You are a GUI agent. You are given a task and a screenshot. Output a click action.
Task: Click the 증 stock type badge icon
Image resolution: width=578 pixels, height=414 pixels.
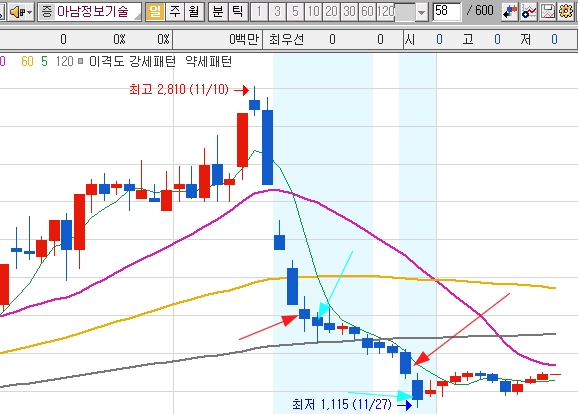46,12
